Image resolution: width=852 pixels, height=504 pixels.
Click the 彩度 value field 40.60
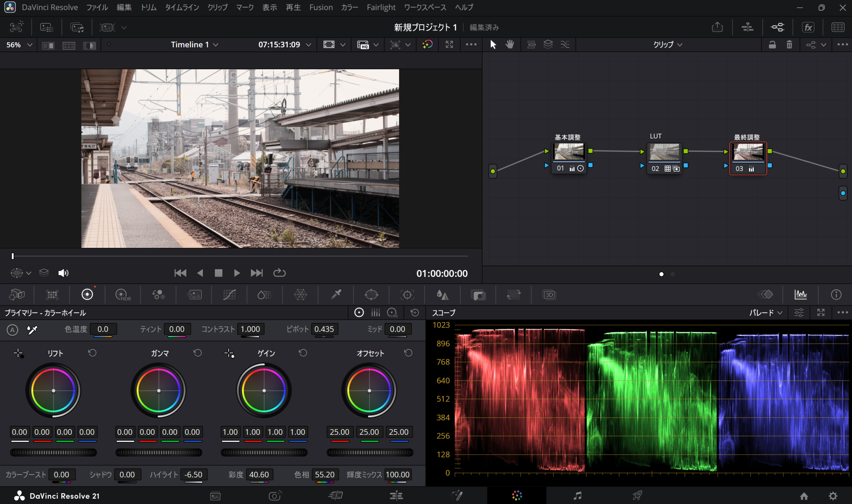259,474
